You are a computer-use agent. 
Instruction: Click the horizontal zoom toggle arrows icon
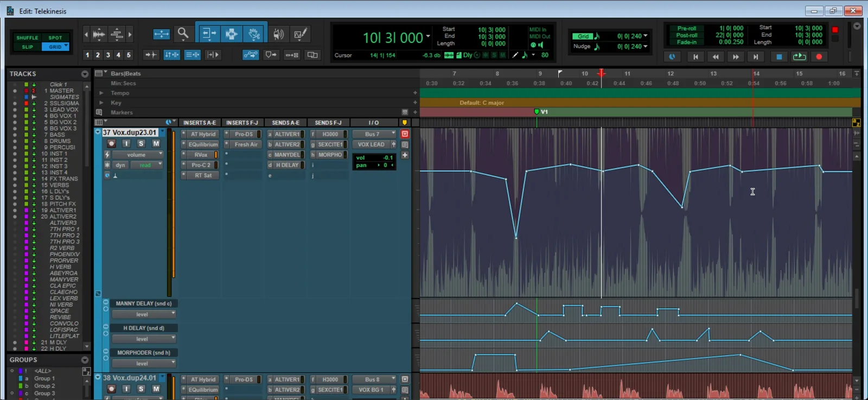161,34
